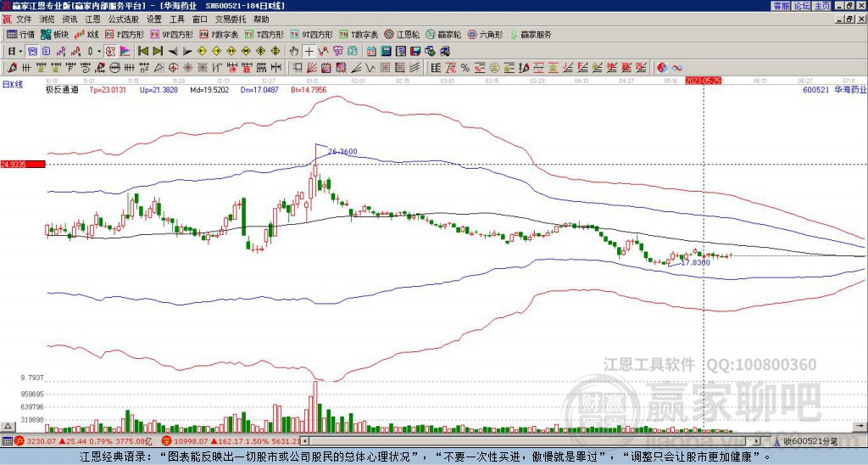Open the calendar icon showing 21
The image size is (868, 465).
(371, 52)
